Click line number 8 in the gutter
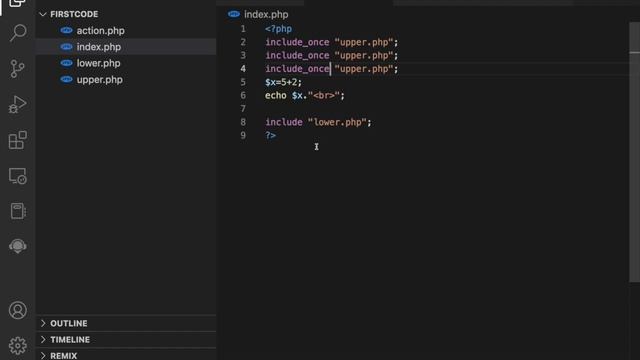This screenshot has height=360, width=640. 243,122
